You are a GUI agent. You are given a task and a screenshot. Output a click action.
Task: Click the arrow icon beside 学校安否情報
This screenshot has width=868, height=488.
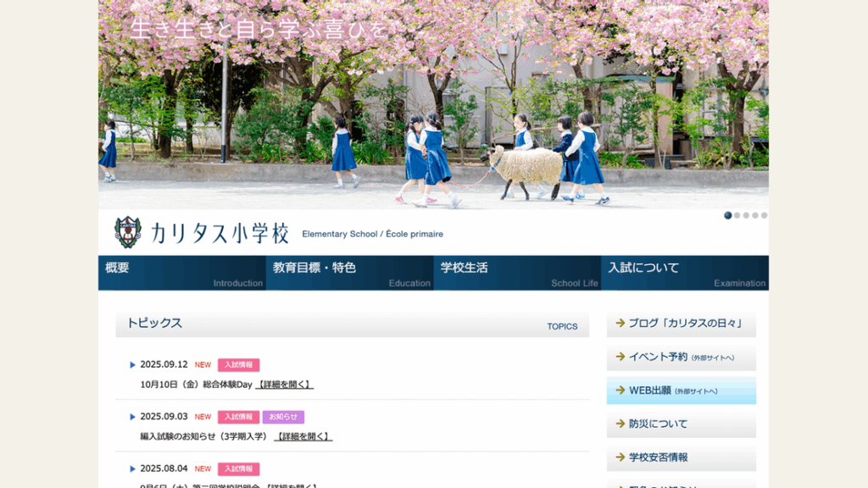620,457
